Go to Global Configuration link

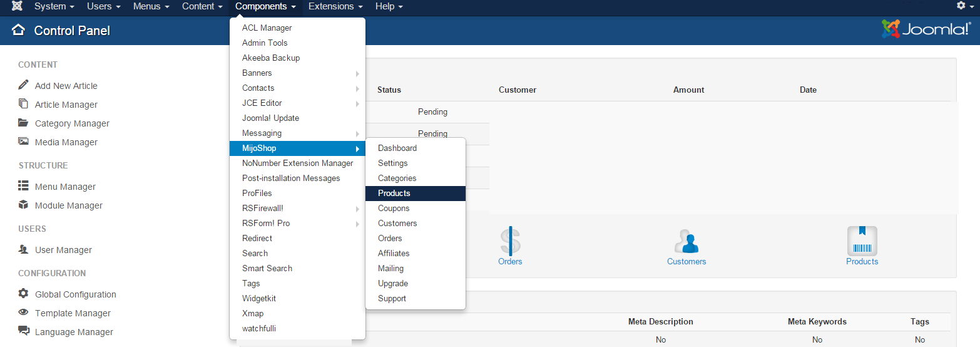click(x=76, y=294)
